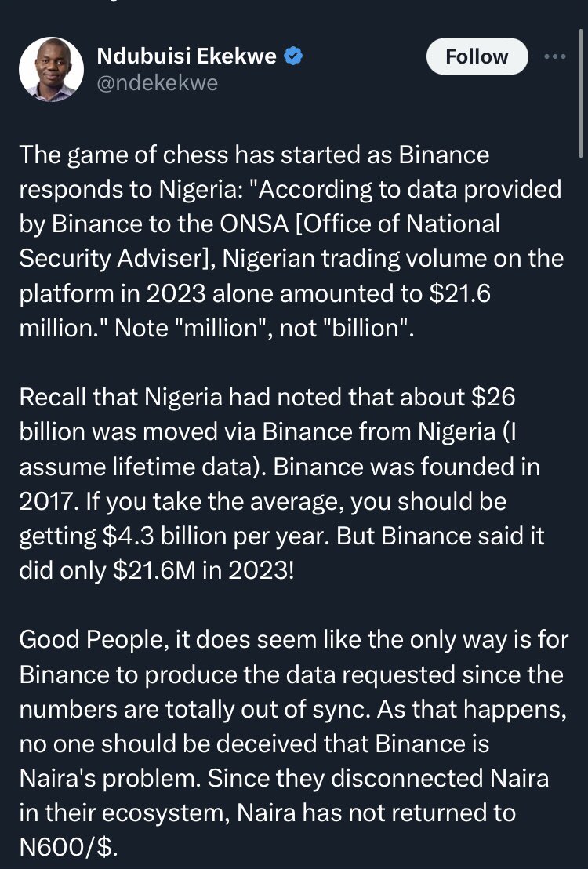Click the "ONSA [Office of National" text
The height and width of the screenshot is (869, 588).
360,224
